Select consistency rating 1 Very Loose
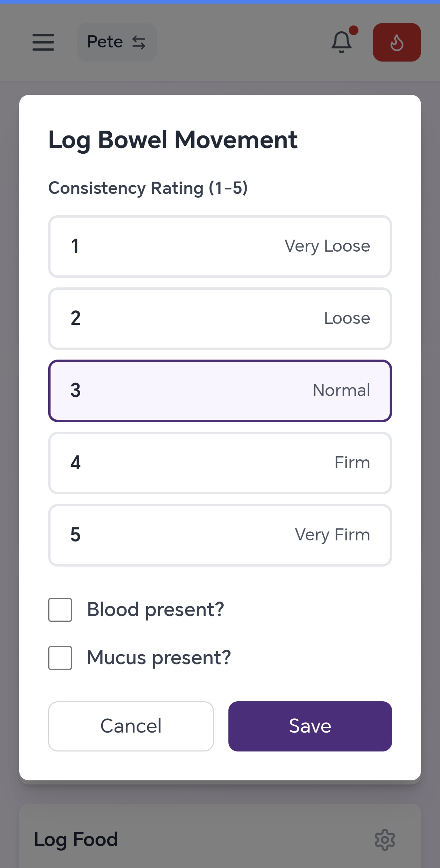This screenshot has height=868, width=440. point(220,246)
